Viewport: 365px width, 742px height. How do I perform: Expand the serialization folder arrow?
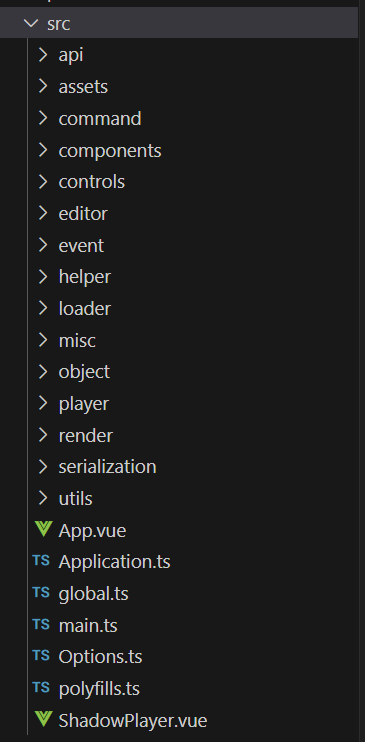pyautogui.click(x=43, y=467)
